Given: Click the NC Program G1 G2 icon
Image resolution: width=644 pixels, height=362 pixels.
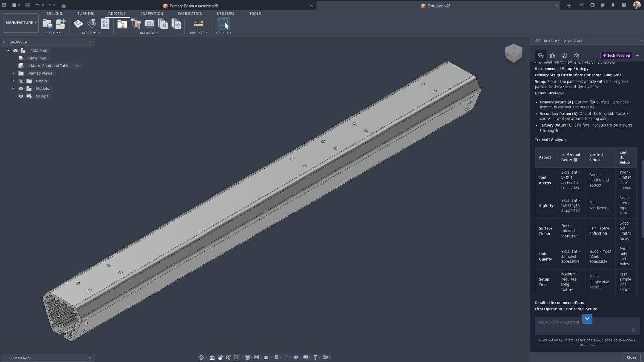Looking at the screenshot, I should tap(105, 23).
